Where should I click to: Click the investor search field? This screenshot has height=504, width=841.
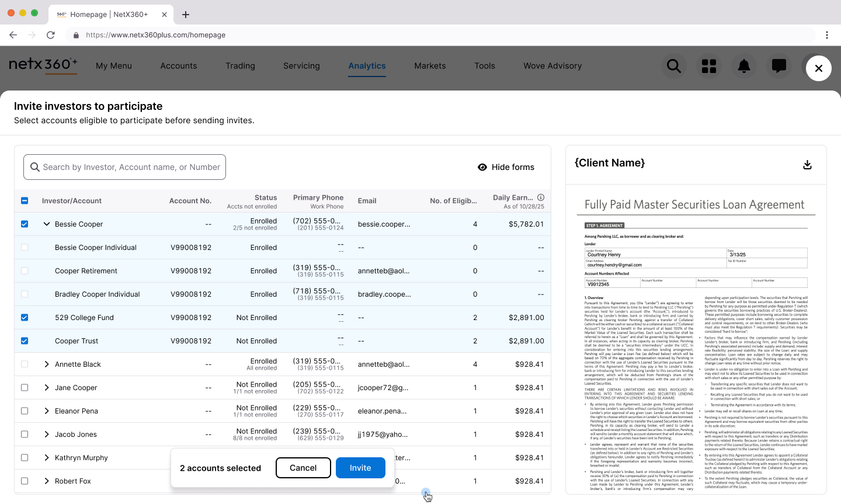pyautogui.click(x=124, y=167)
